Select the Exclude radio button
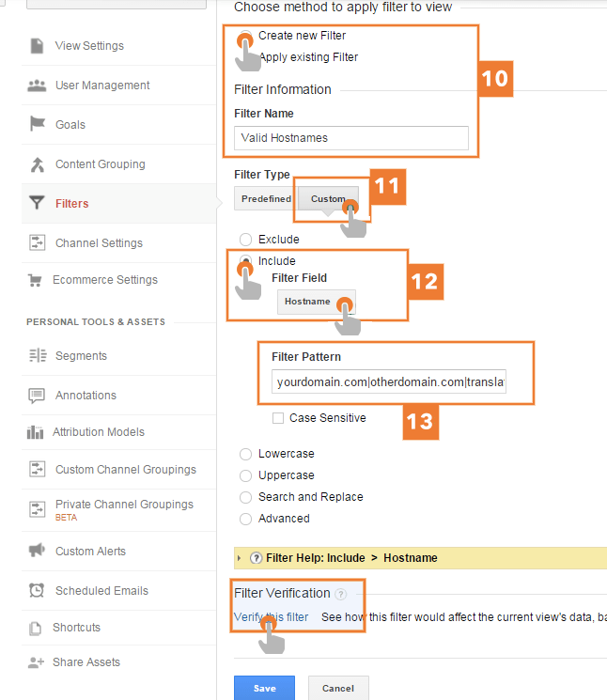The width and height of the screenshot is (607, 700). point(246,240)
